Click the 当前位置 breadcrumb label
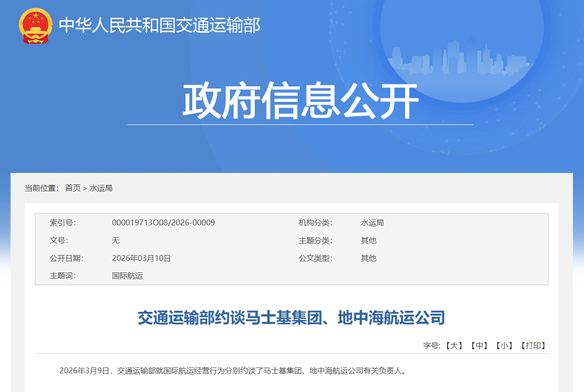This screenshot has height=392, width=584. pos(42,188)
